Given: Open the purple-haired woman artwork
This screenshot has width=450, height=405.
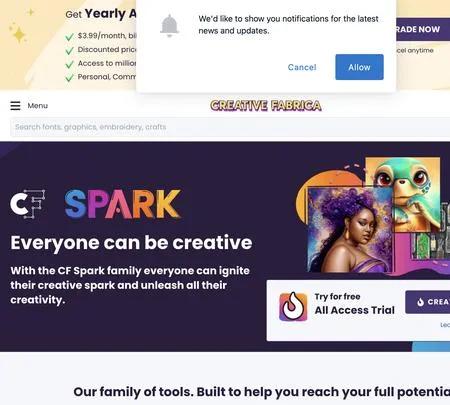Looking at the screenshot, I should 350,230.
